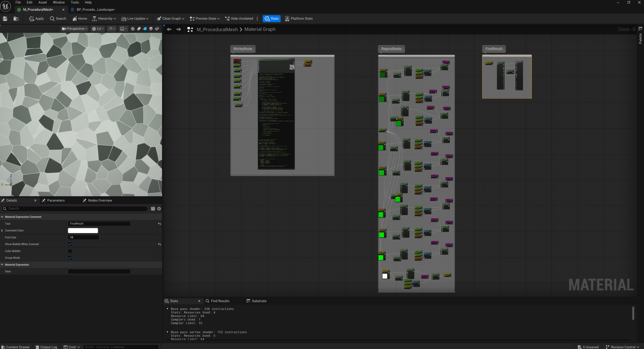The height and width of the screenshot is (349, 644).
Task: Open the Window menu
Action: click(x=59, y=2)
